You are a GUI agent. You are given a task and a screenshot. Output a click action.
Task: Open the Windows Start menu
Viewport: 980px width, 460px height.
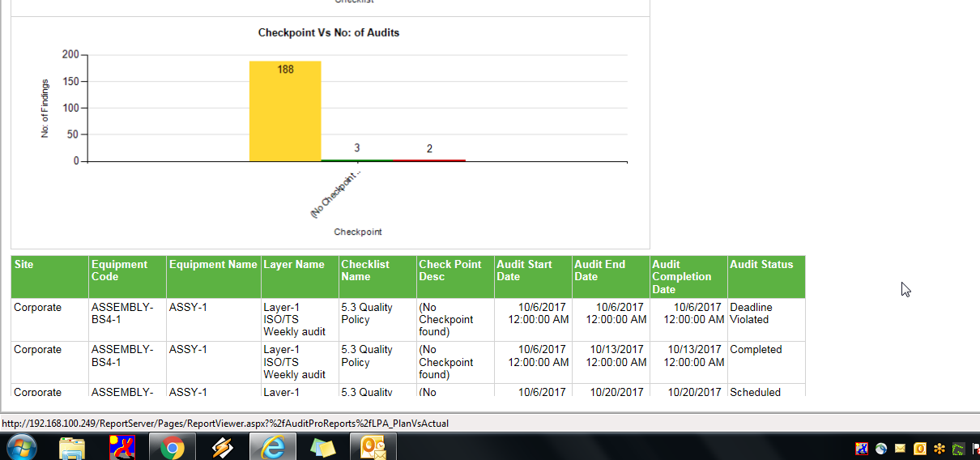(22, 447)
